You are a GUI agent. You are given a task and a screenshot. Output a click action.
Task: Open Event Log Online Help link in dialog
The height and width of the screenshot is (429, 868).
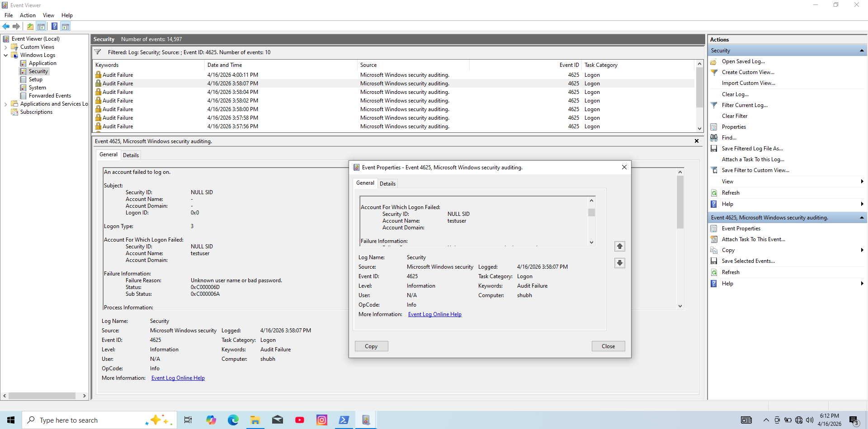click(x=434, y=314)
